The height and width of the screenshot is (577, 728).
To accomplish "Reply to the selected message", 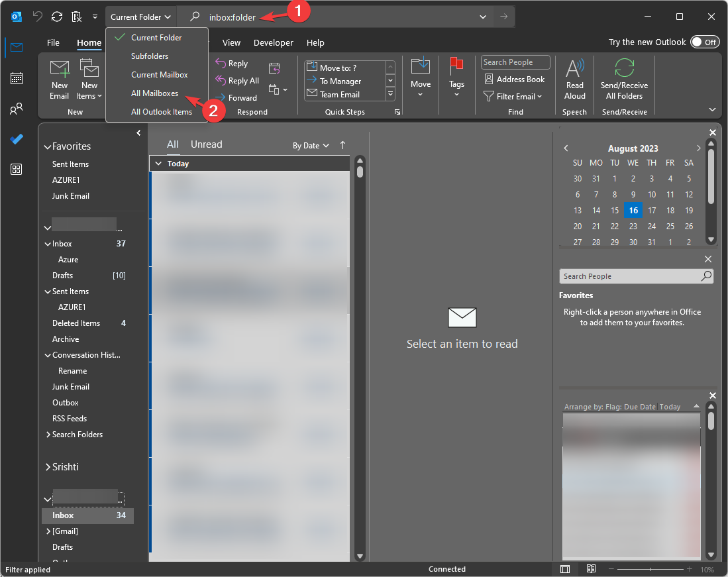I will point(232,64).
